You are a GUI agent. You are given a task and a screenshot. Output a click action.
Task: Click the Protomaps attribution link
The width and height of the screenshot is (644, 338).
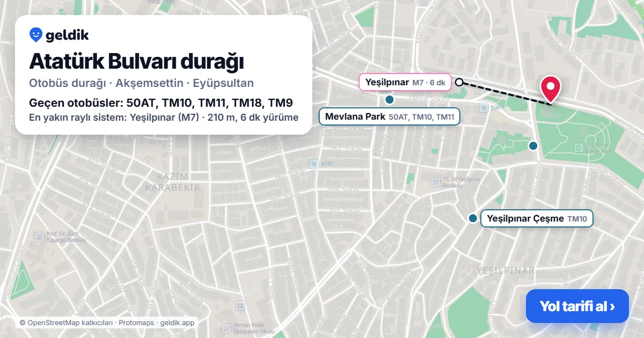(x=137, y=323)
